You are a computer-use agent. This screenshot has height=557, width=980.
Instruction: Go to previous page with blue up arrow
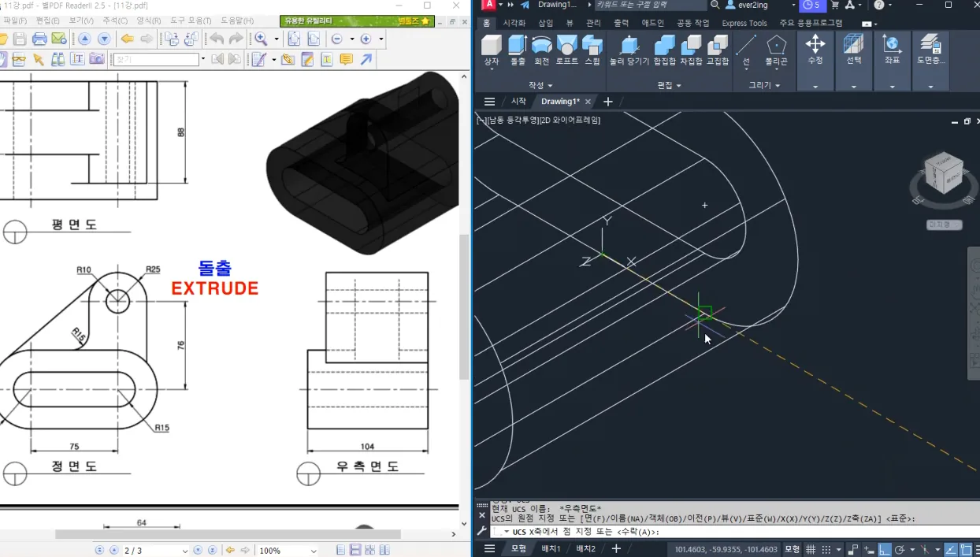point(84,39)
